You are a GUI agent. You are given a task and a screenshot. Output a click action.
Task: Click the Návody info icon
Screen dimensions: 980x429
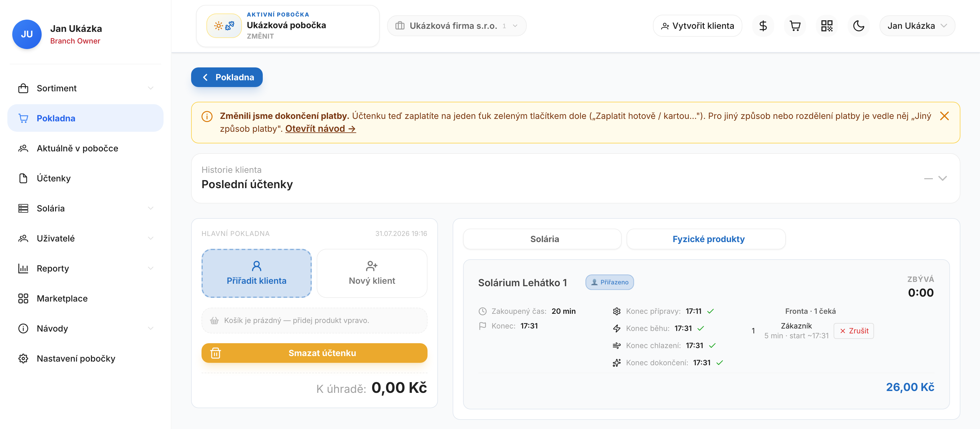click(23, 328)
